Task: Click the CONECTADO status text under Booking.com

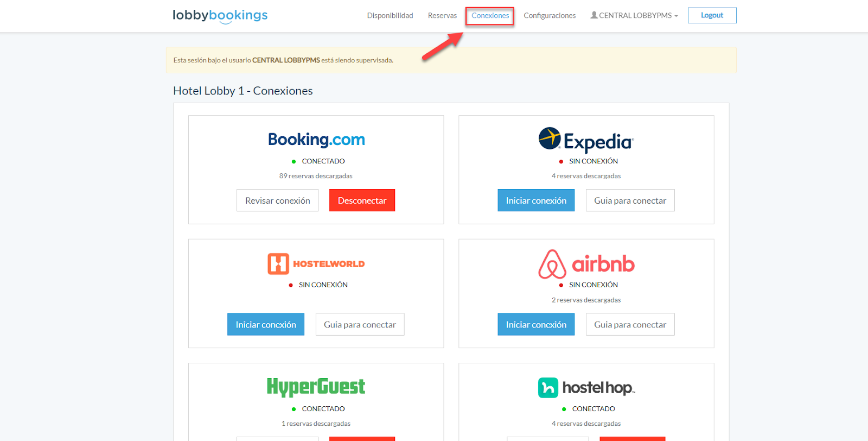Action: pyautogui.click(x=323, y=161)
